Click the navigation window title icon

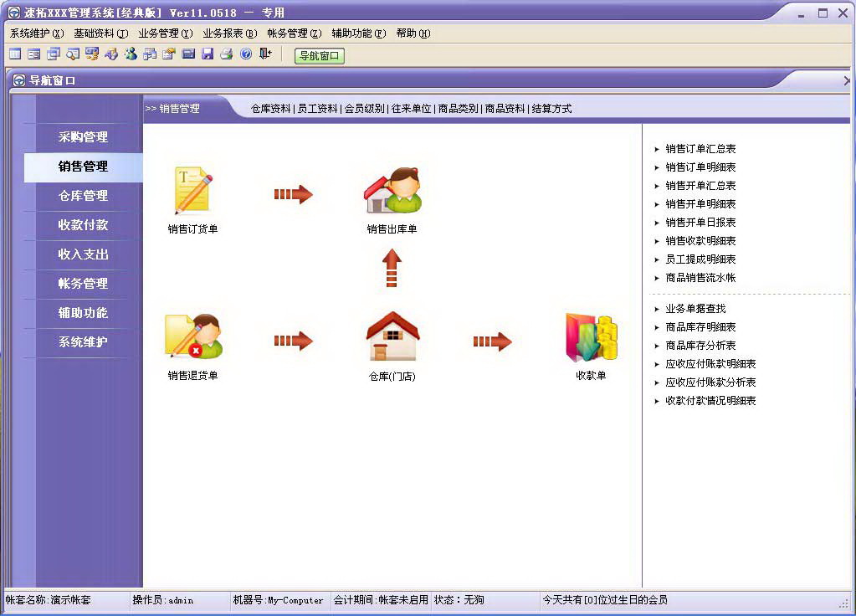tap(18, 80)
